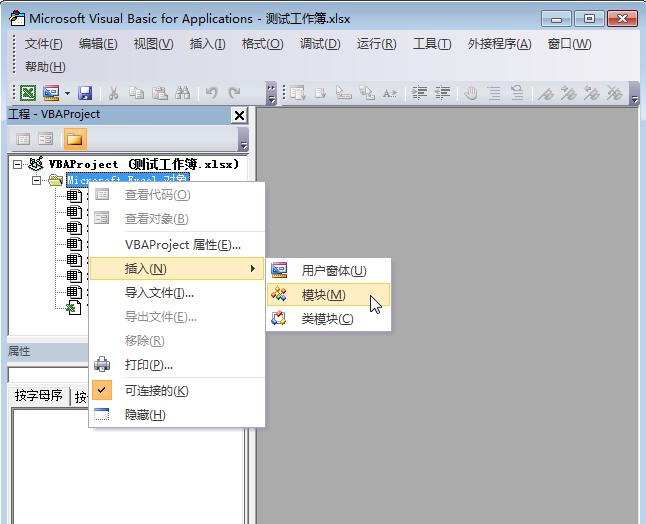Open the 窗口(W) menu

point(569,44)
